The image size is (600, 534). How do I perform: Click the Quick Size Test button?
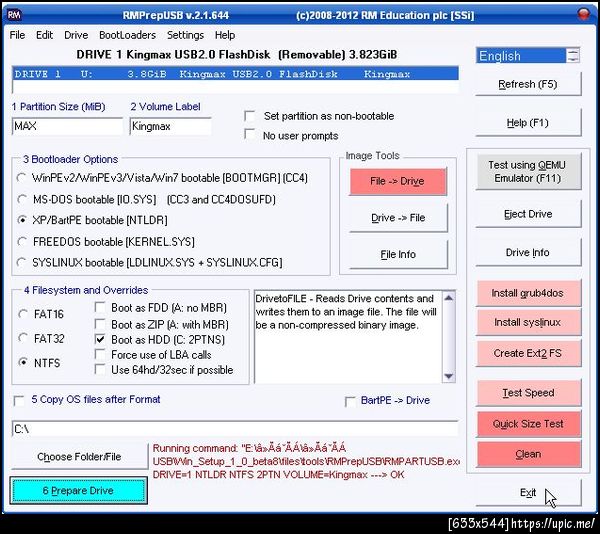pos(528,424)
